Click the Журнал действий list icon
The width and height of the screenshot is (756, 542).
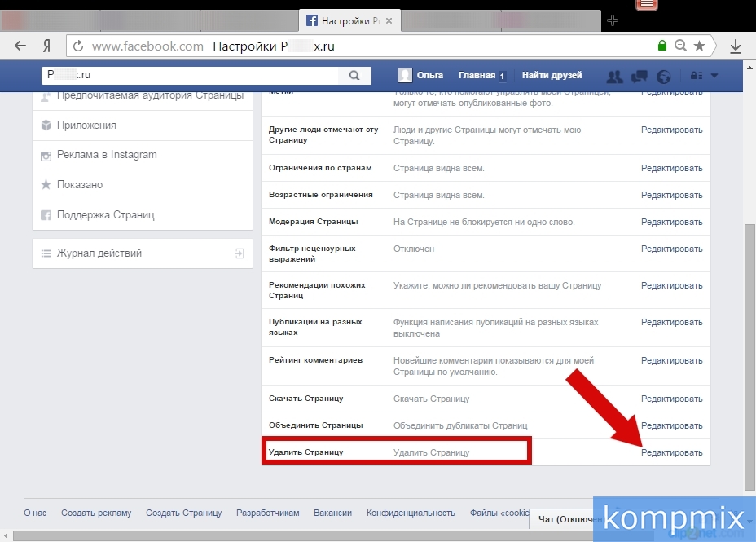pos(46,253)
